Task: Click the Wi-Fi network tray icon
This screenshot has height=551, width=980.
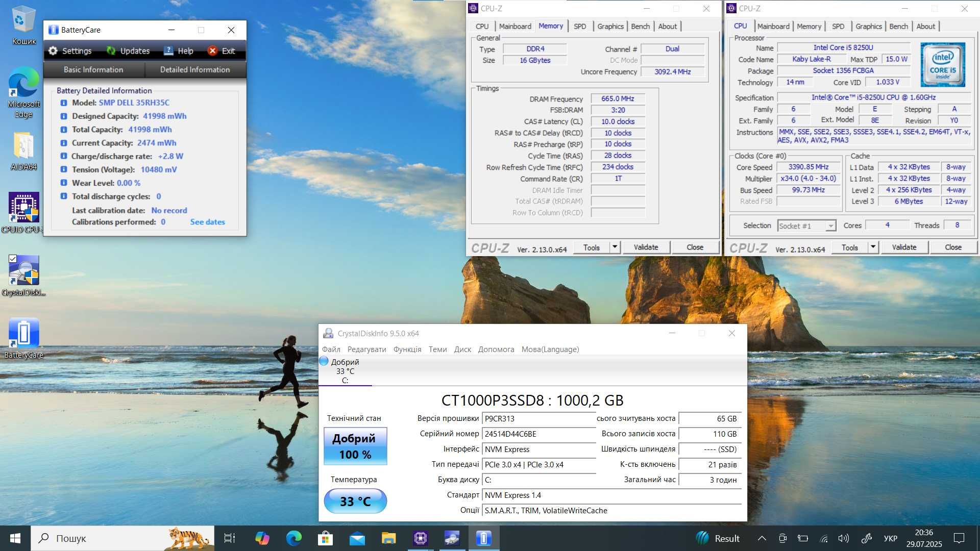Action: [x=824, y=538]
